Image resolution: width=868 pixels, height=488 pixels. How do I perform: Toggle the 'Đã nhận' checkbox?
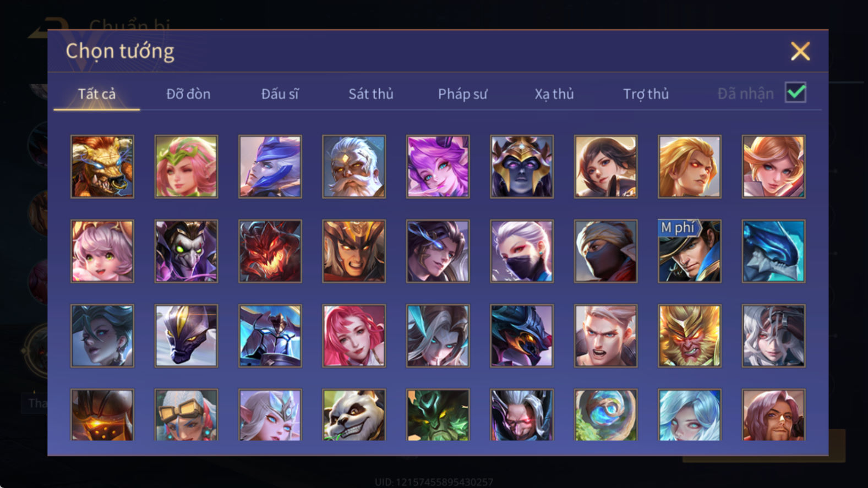[795, 92]
